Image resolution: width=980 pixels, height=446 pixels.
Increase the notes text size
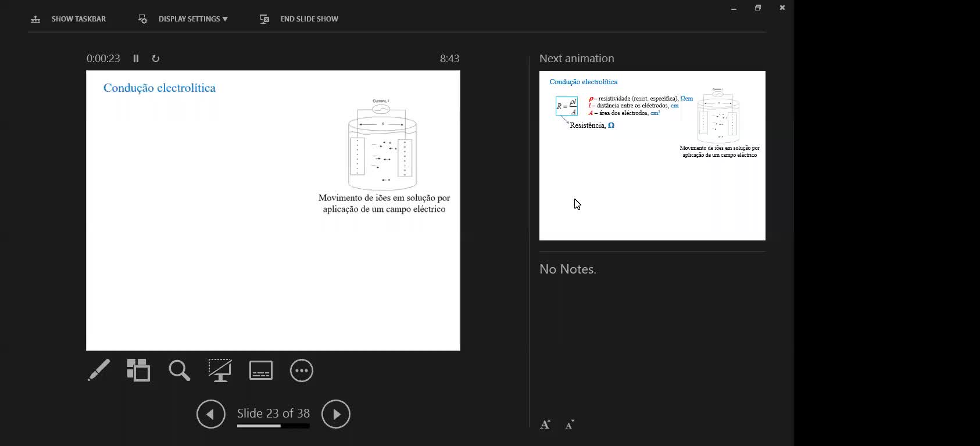545,425
